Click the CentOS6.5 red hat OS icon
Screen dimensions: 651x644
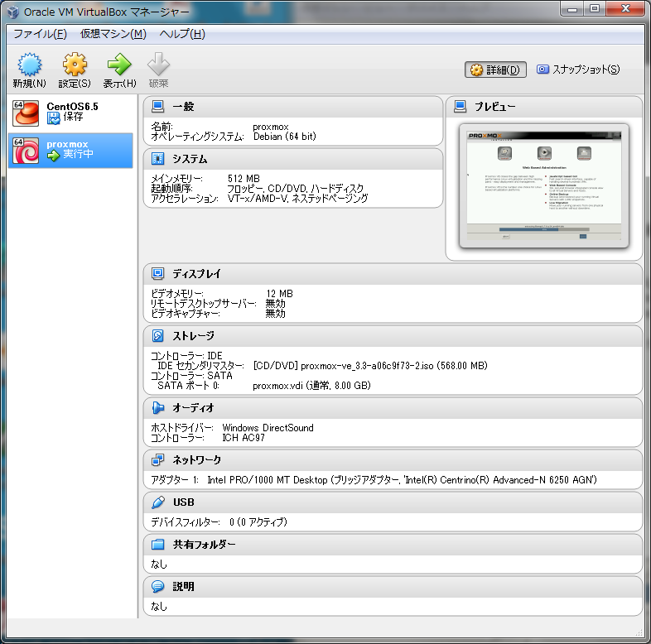pyautogui.click(x=26, y=113)
